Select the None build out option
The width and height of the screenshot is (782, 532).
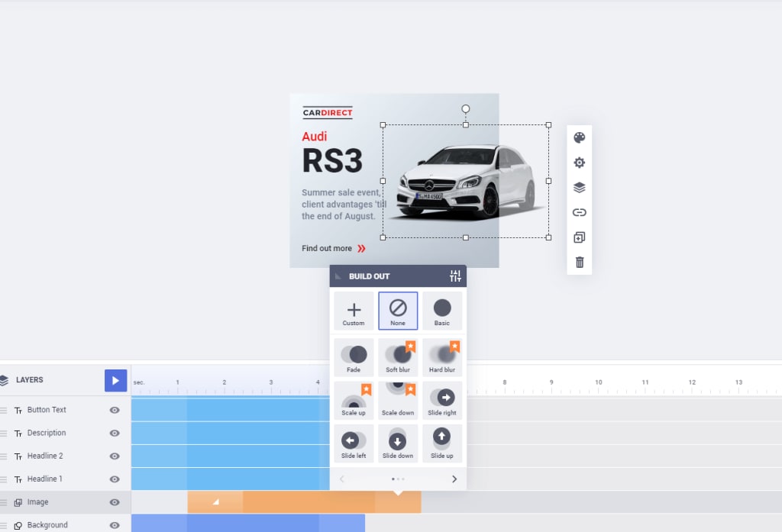pos(398,311)
